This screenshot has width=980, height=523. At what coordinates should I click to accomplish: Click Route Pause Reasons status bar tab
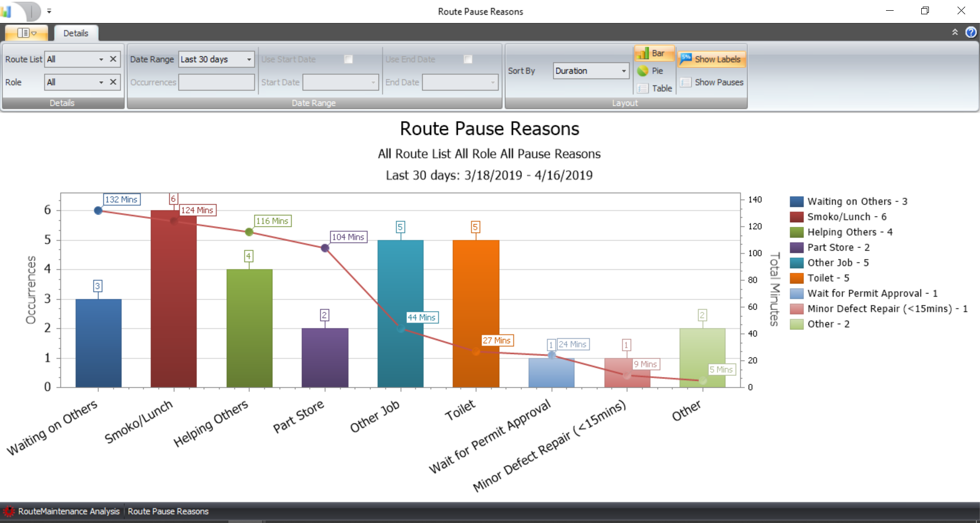click(x=168, y=511)
